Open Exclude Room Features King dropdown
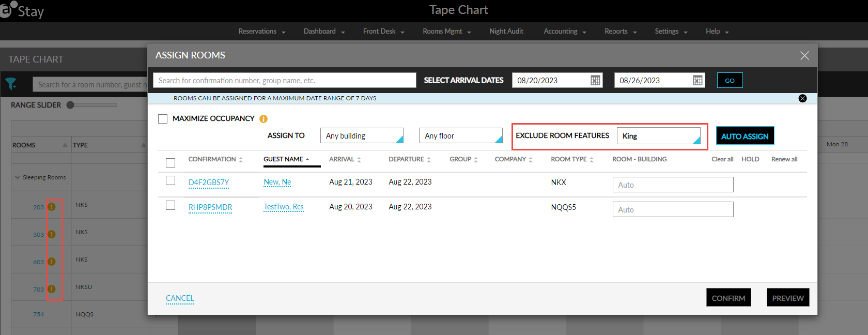The image size is (868, 335). 659,136
